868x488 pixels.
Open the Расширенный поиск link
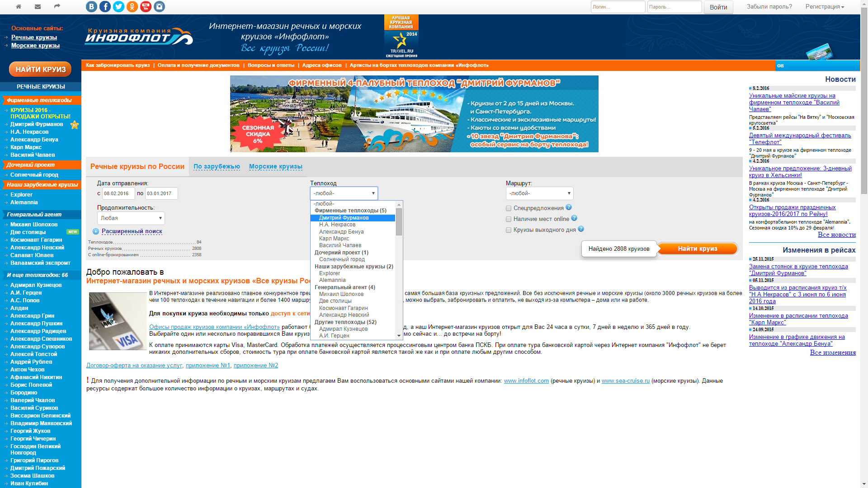(x=132, y=231)
